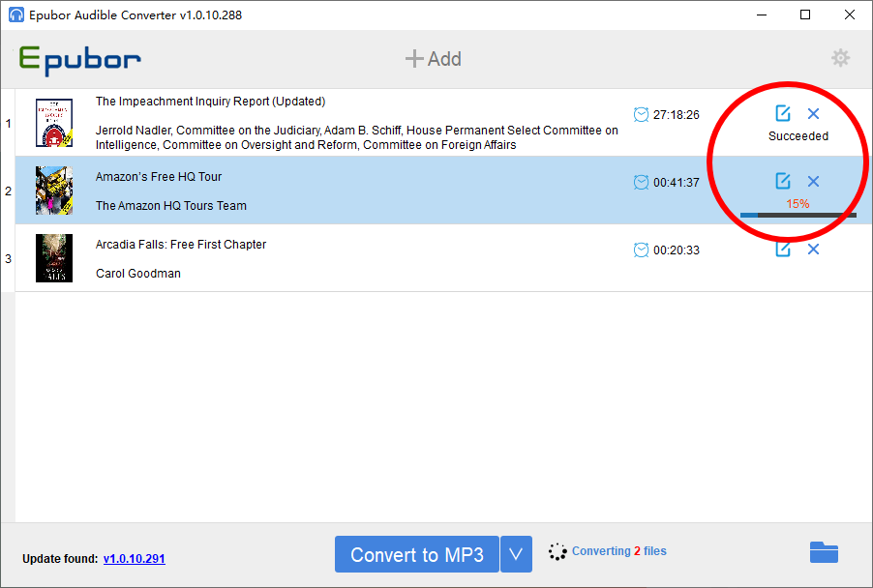Image resolution: width=873 pixels, height=588 pixels.
Task: Select title 'Arcadia Falls: Free First Chapter'
Action: (x=181, y=245)
